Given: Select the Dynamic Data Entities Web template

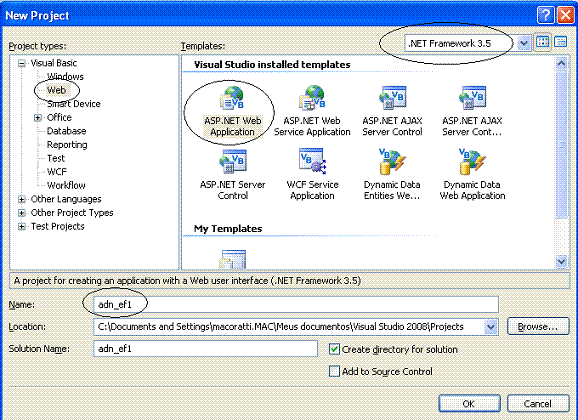Looking at the screenshot, I should click(x=392, y=175).
